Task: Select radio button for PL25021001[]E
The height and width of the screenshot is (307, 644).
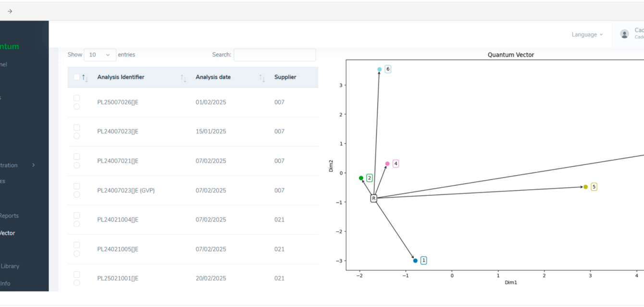Action: pyautogui.click(x=77, y=283)
